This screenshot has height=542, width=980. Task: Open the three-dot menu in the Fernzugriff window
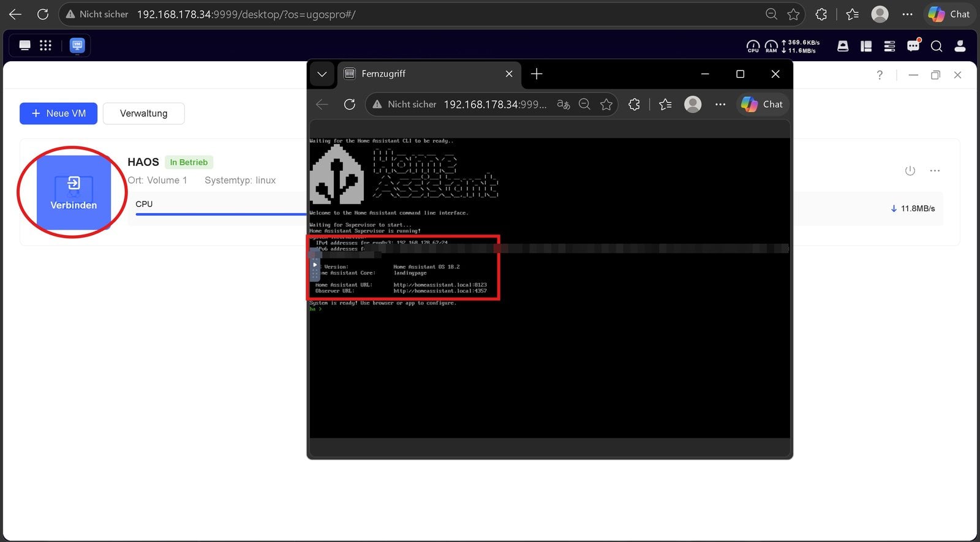(x=720, y=104)
